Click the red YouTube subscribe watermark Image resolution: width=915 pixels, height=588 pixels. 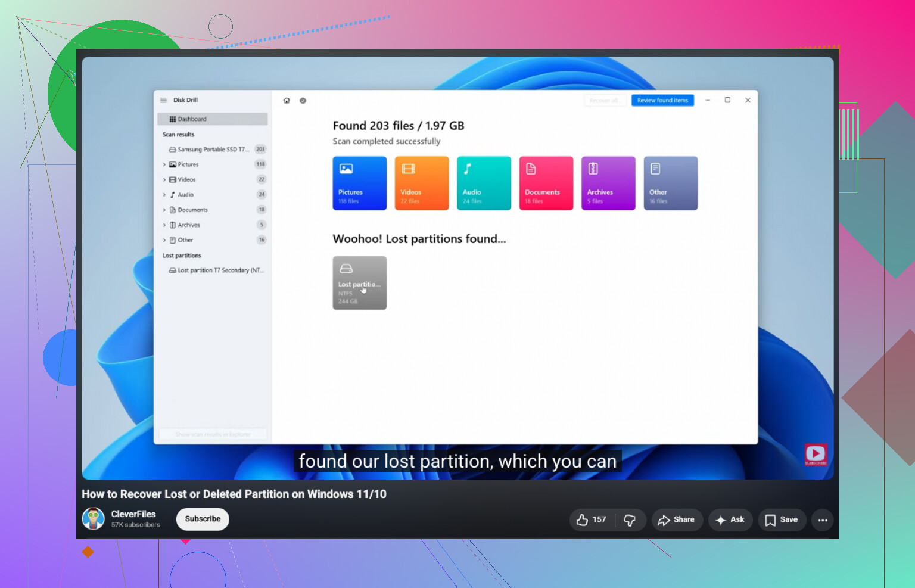[x=816, y=455]
